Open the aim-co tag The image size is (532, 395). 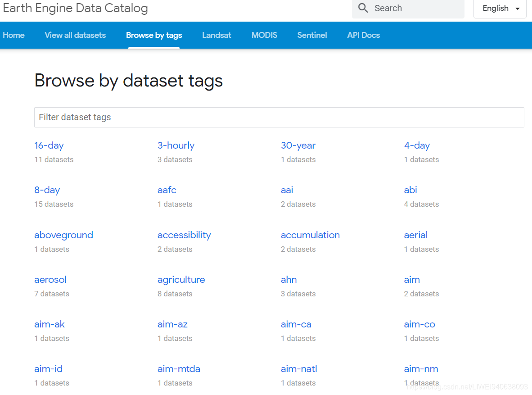419,324
